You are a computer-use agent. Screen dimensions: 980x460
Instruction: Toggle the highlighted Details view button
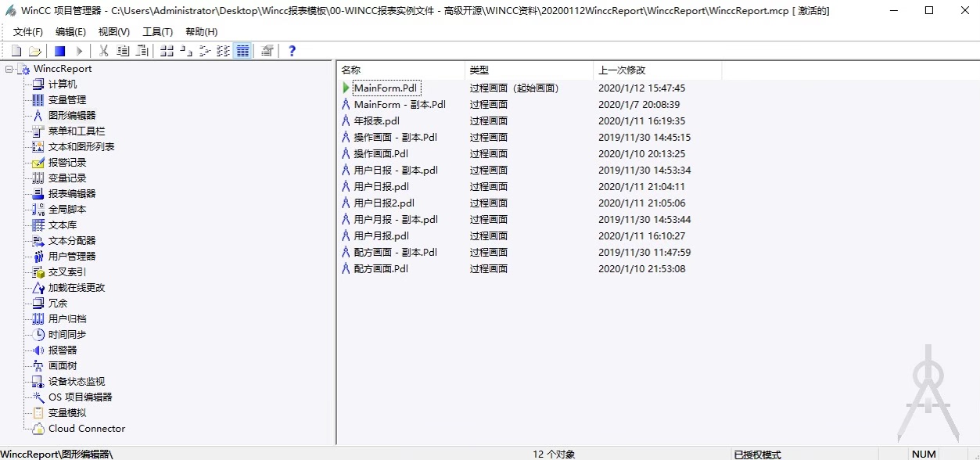[x=242, y=51]
